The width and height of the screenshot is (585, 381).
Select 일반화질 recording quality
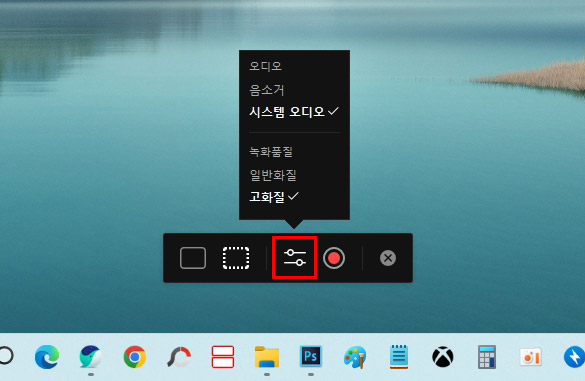(x=273, y=175)
